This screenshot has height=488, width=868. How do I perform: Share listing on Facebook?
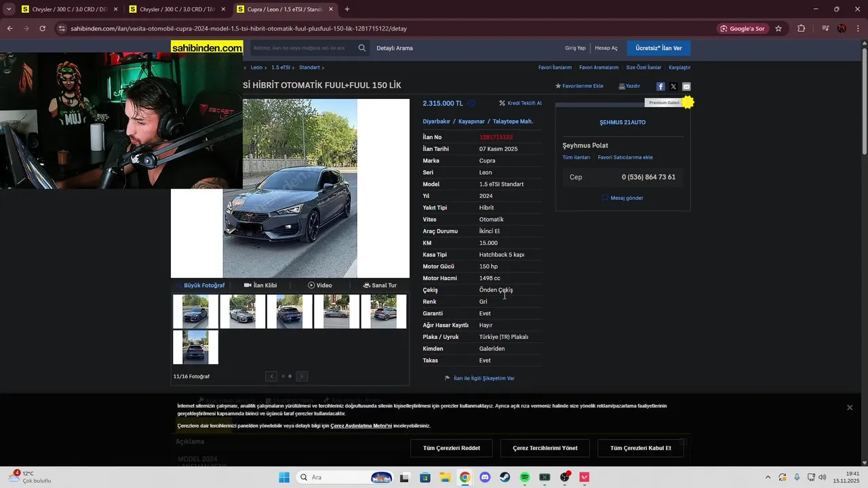(660, 87)
